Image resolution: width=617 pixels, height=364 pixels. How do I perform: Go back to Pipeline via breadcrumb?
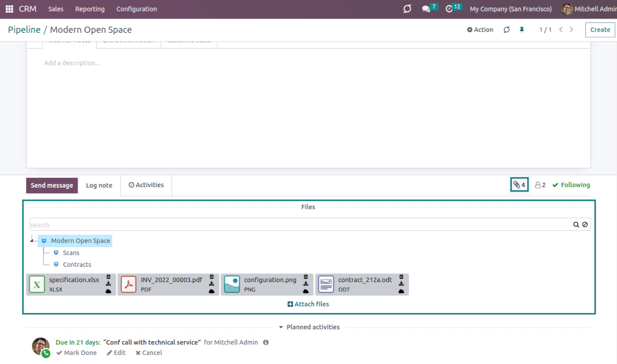pos(24,29)
